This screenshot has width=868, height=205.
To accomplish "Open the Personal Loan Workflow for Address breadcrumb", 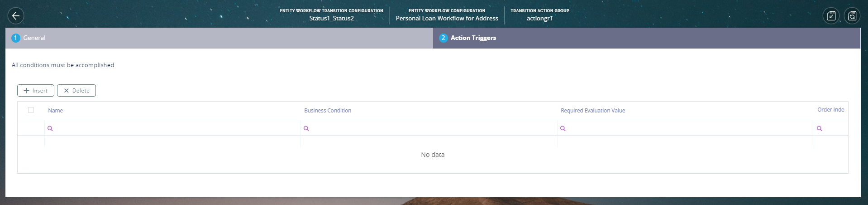I will point(447,19).
